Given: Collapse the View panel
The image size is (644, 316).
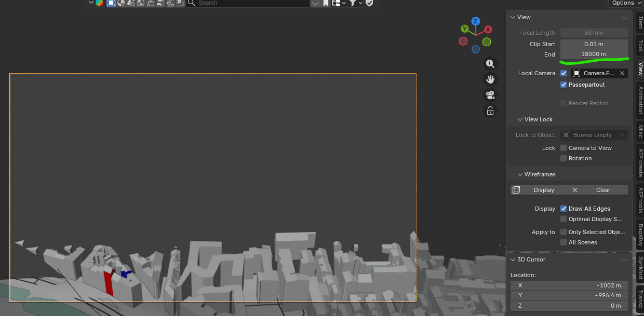Looking at the screenshot, I should pyautogui.click(x=513, y=17).
